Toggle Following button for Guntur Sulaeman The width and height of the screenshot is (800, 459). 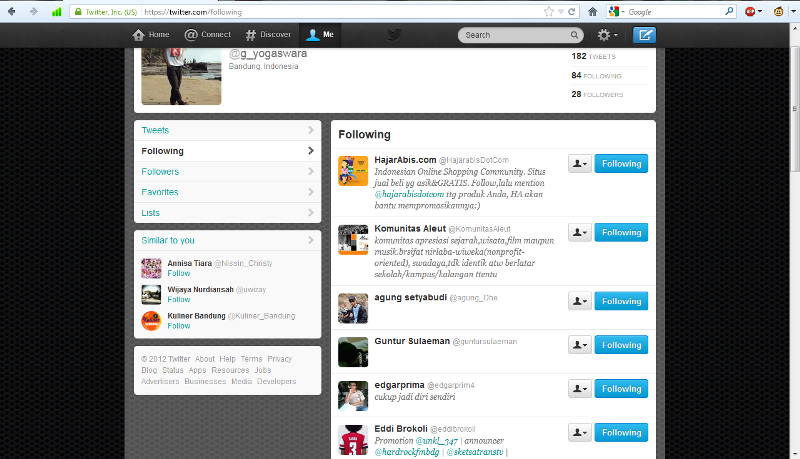(x=621, y=345)
